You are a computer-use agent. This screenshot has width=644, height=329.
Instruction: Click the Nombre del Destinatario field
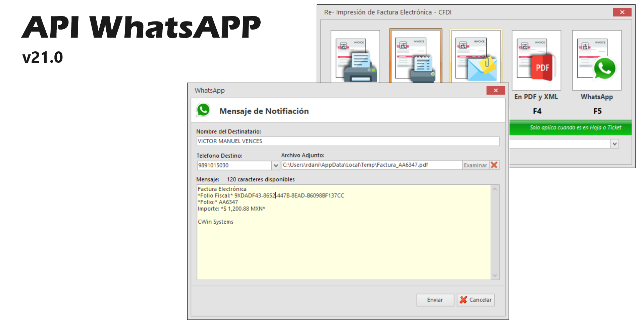(x=348, y=141)
